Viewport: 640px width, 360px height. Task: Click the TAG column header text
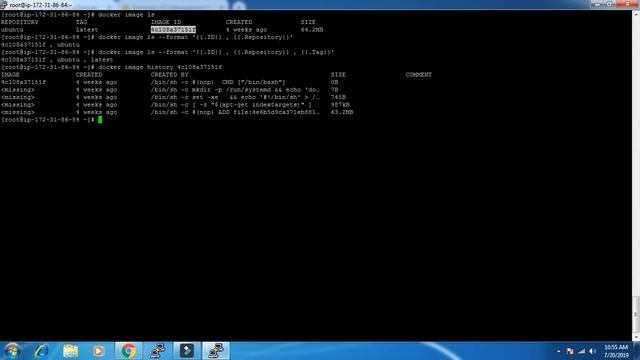(82, 22)
